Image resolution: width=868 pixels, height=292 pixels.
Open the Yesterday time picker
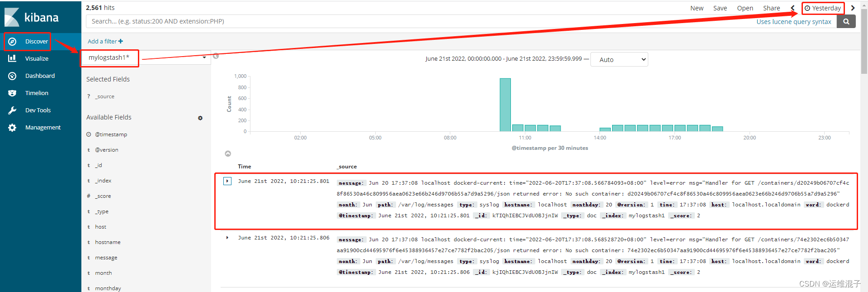tap(823, 8)
